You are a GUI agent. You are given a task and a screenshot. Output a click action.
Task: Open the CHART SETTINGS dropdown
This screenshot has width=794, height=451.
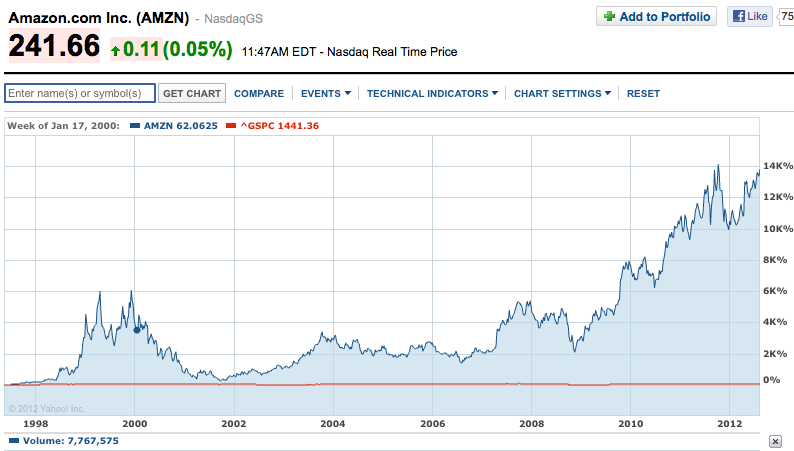click(x=562, y=94)
